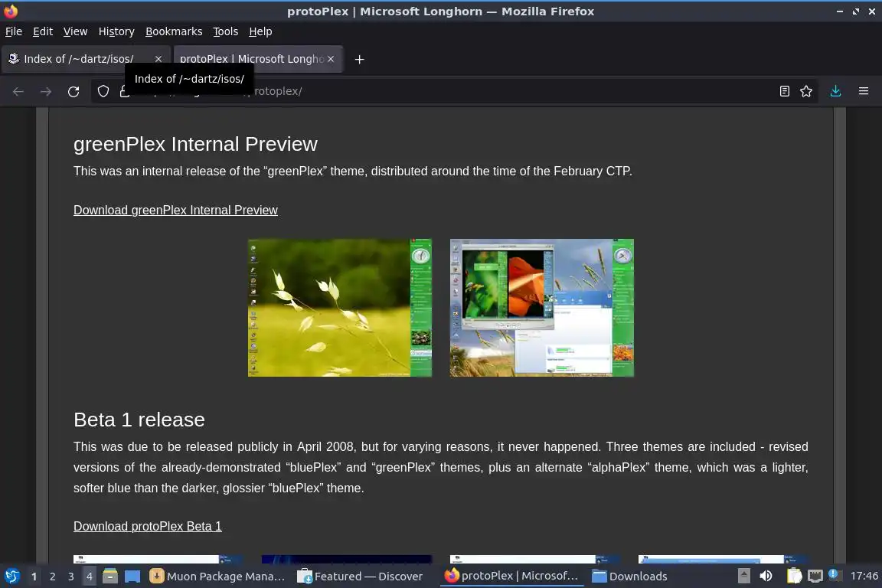Switch to Featured — Discover window
The width and height of the screenshot is (882, 588).
tap(360, 577)
